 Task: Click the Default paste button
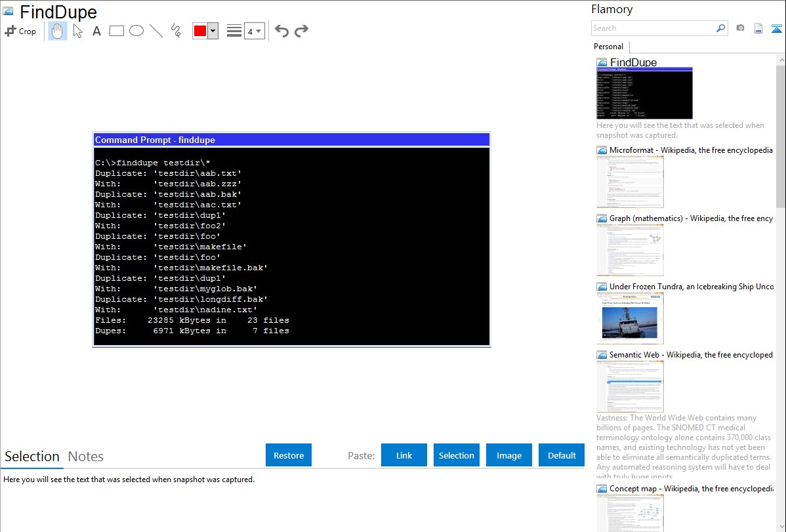[562, 455]
